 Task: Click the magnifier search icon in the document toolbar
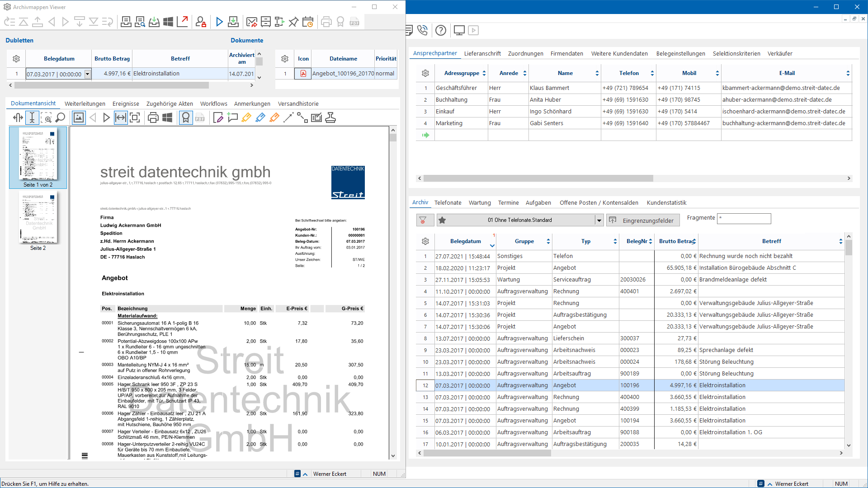[61, 118]
